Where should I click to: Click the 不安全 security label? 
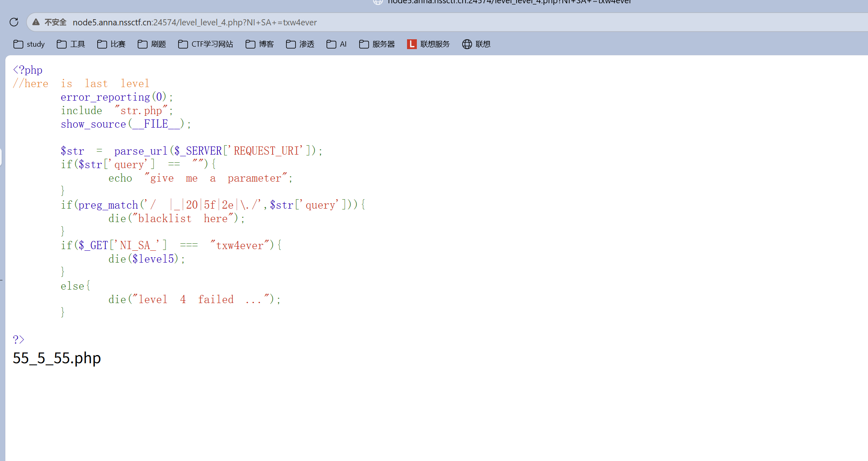coord(55,22)
